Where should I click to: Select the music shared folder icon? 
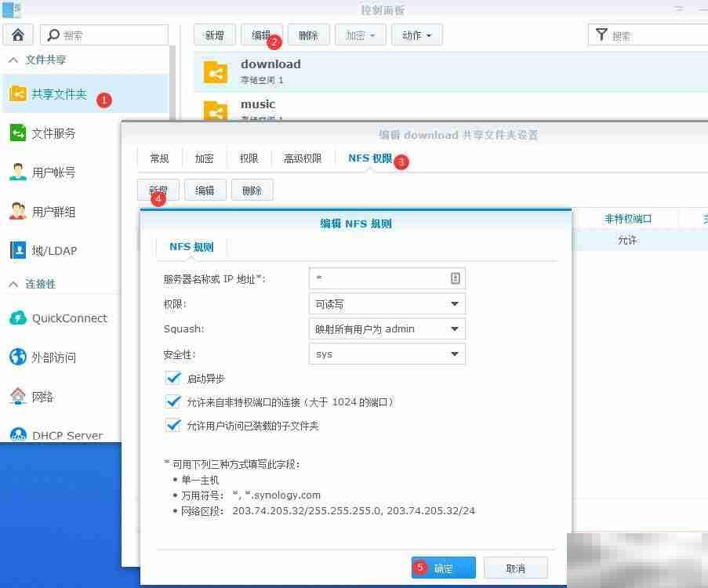click(216, 111)
